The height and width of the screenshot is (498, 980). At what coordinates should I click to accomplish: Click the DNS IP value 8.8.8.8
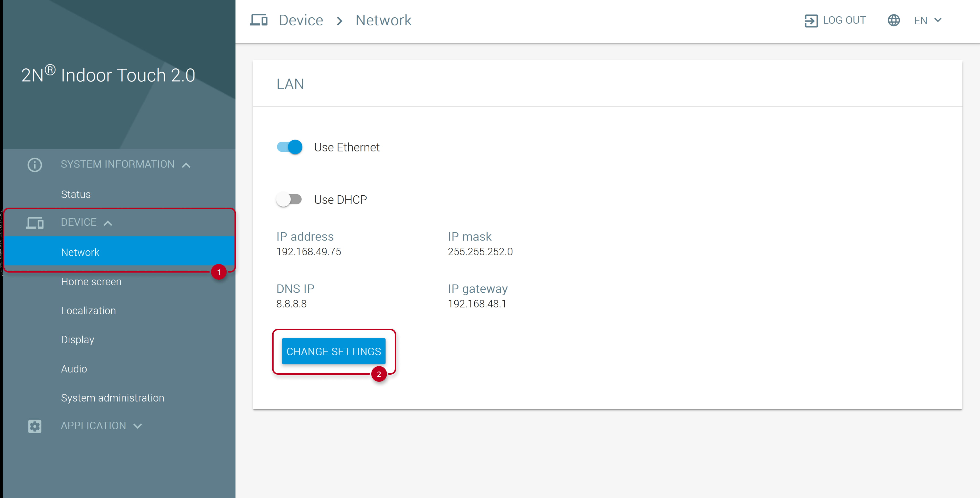(x=291, y=304)
